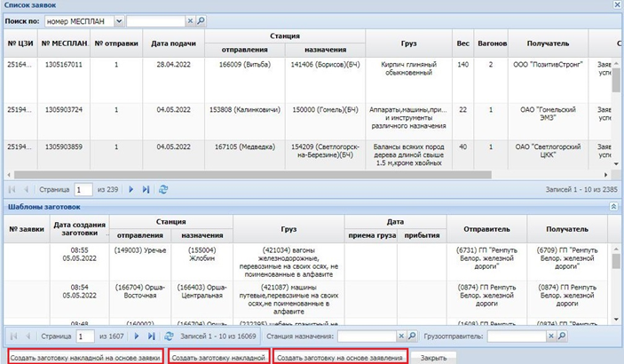Refresh the templates list with reload icon
The image size is (624, 364).
coord(169,336)
